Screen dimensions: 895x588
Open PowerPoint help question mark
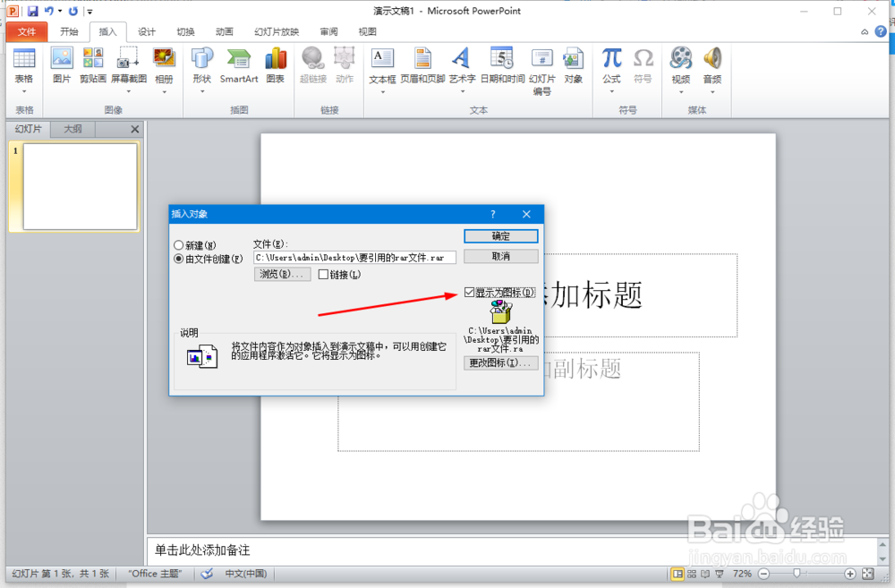pos(881,32)
